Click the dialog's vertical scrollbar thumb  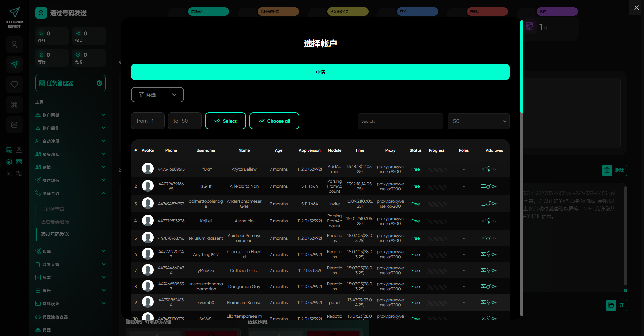pyautogui.click(x=522, y=67)
